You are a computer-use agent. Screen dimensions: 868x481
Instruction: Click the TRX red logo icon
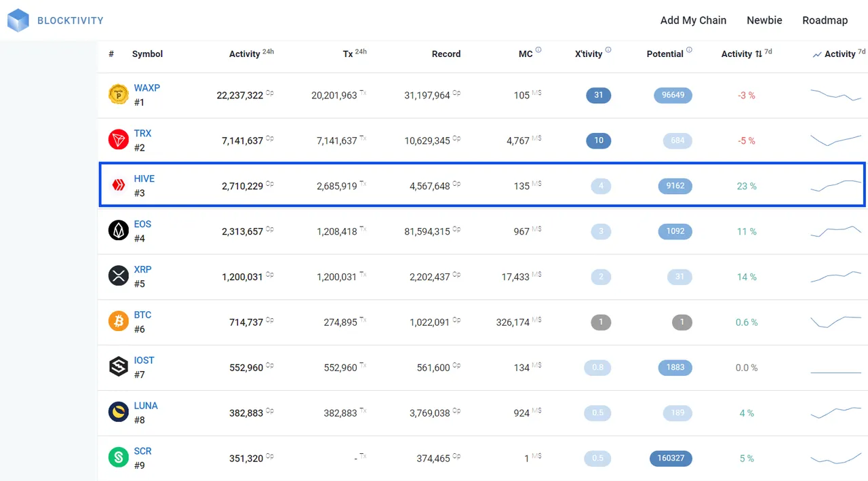pos(119,140)
